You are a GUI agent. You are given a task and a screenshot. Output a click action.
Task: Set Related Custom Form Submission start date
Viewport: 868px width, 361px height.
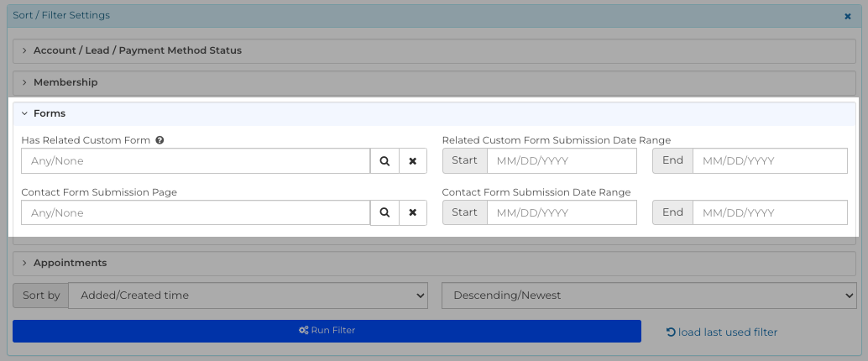pos(562,161)
